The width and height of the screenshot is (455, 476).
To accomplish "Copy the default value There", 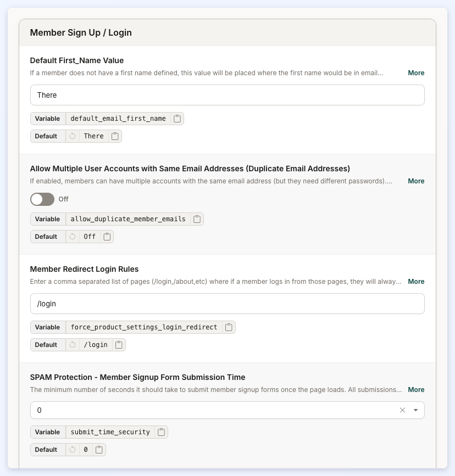I will point(115,136).
